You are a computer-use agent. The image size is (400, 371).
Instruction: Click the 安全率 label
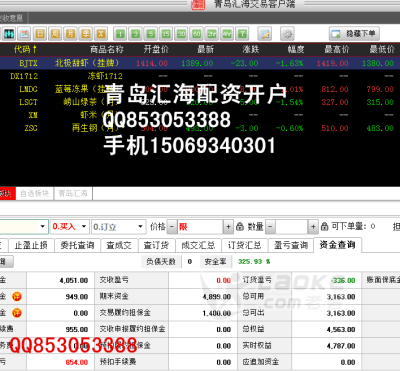[215, 262]
